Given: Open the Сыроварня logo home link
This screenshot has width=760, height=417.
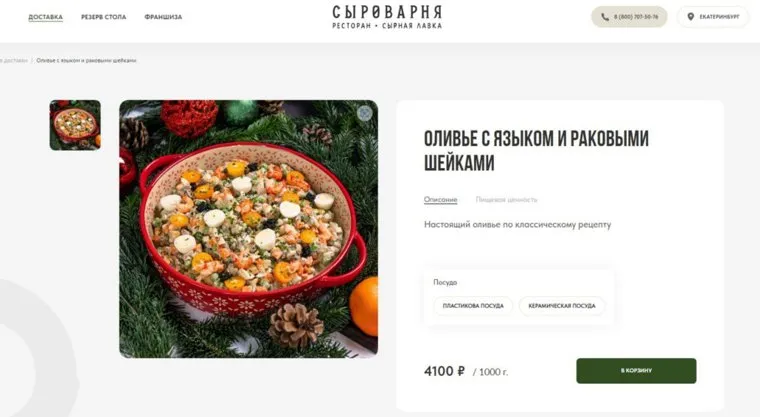Looking at the screenshot, I should coord(387,17).
